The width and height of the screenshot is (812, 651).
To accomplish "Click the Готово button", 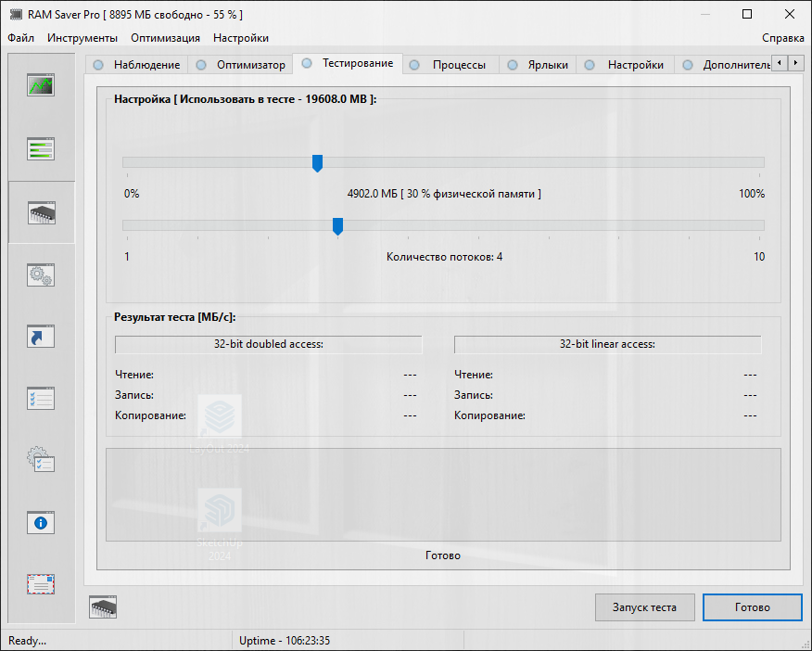I will coord(752,607).
